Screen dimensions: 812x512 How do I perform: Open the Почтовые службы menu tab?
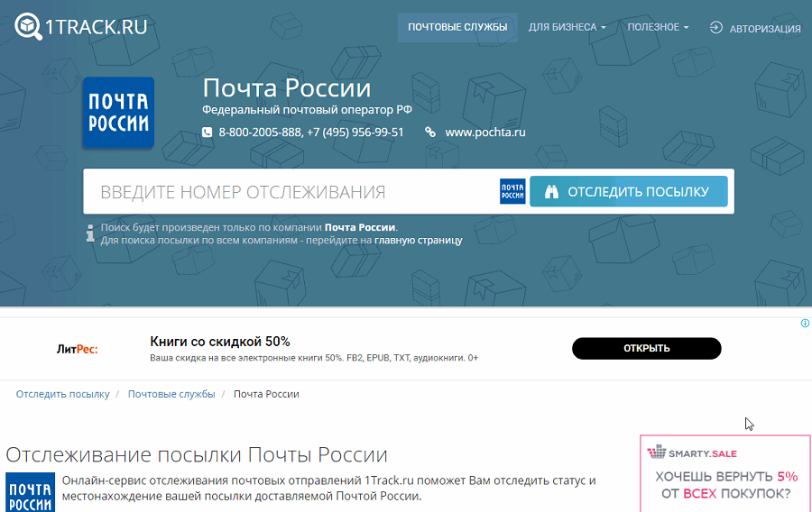click(x=457, y=27)
